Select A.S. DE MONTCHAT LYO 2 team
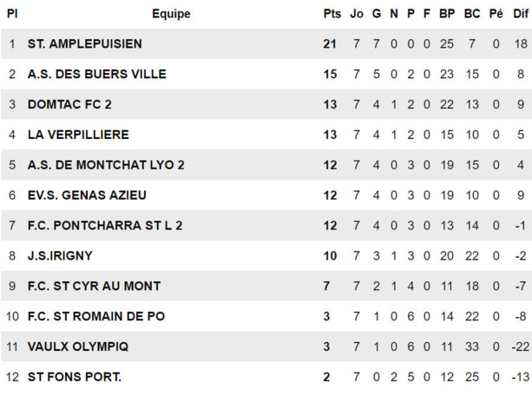 pos(106,165)
